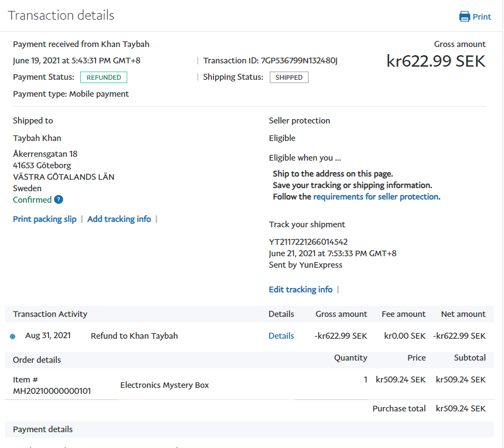Image resolution: width=504 pixels, height=448 pixels.
Task: Select the Transaction ID 7GP536799N132480J
Action: (300, 61)
